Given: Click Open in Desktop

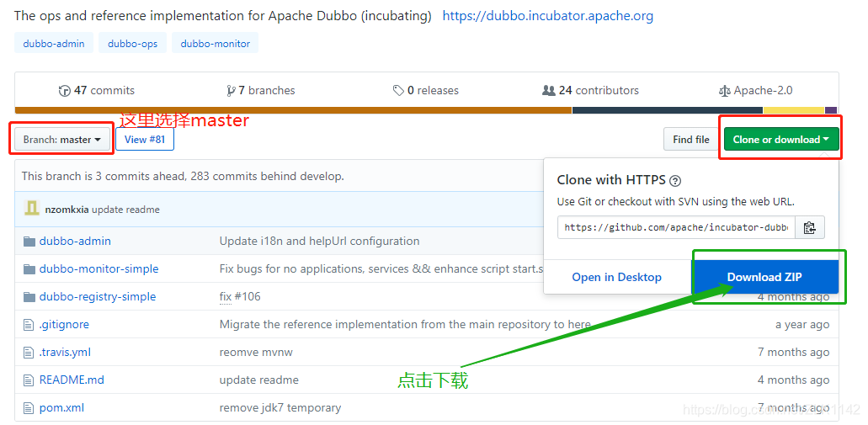Looking at the screenshot, I should 616,277.
